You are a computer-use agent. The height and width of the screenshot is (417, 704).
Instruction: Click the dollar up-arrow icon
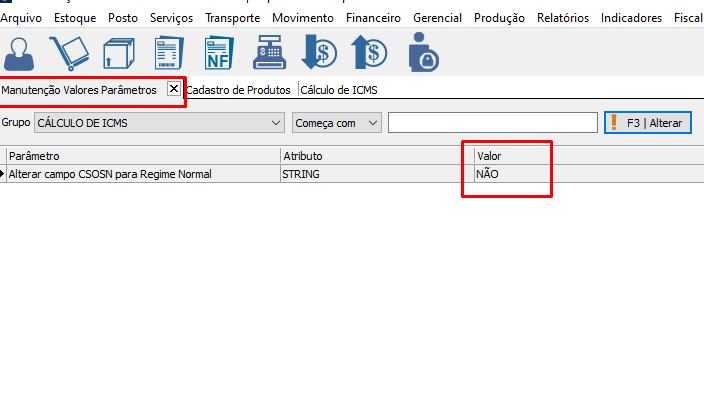coord(369,53)
